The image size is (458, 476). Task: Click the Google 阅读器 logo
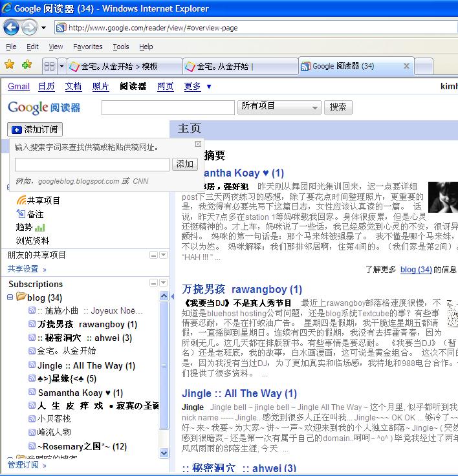pyautogui.click(x=44, y=107)
